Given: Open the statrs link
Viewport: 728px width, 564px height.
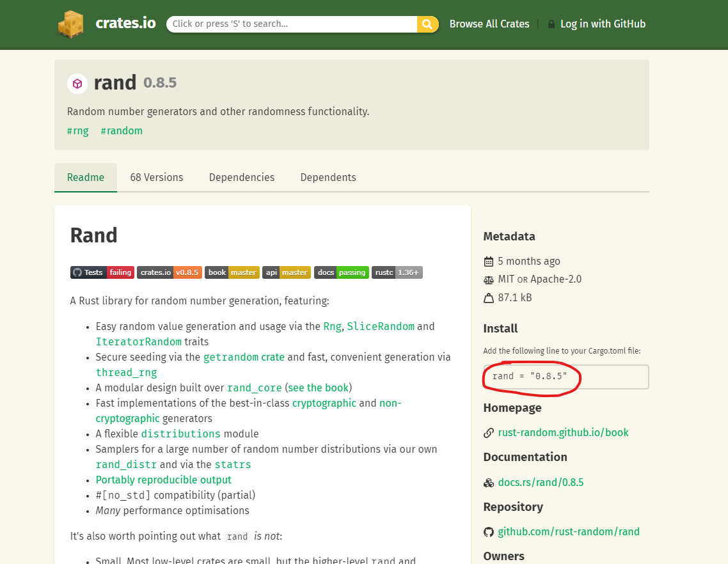Looking at the screenshot, I should (233, 464).
